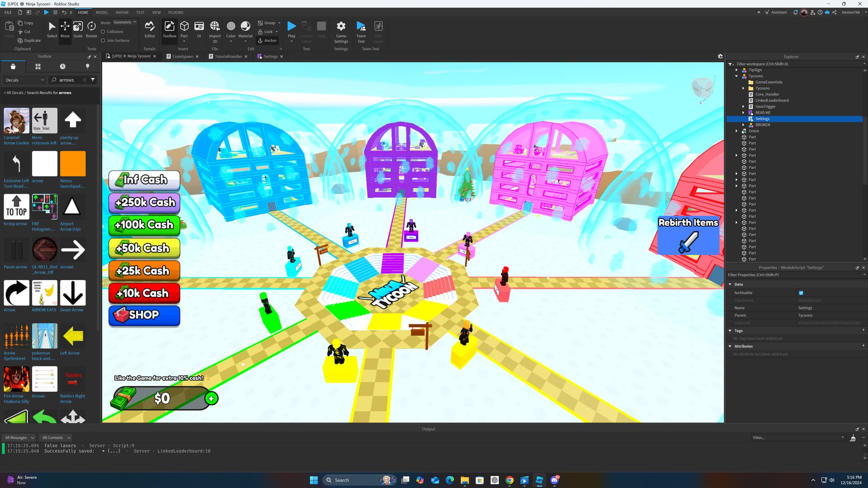The image size is (868, 488).
Task: Click the Anchor button
Action: tap(267, 41)
